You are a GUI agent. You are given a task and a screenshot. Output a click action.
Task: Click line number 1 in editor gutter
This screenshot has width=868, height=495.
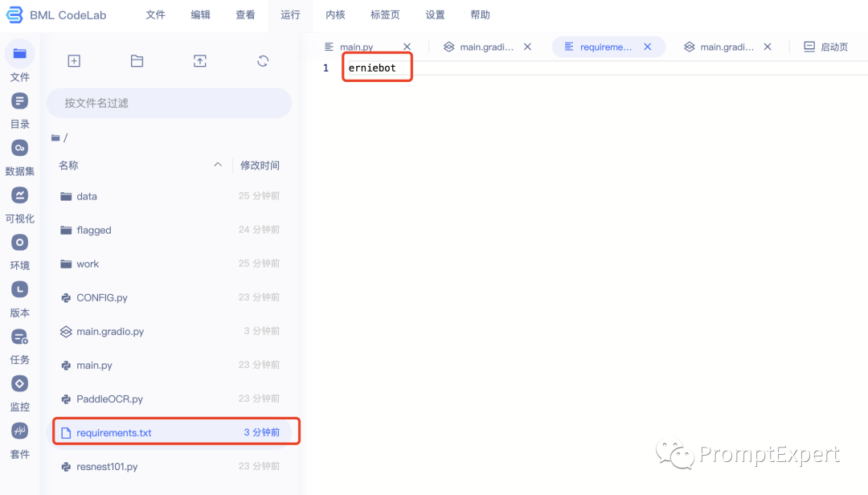325,68
